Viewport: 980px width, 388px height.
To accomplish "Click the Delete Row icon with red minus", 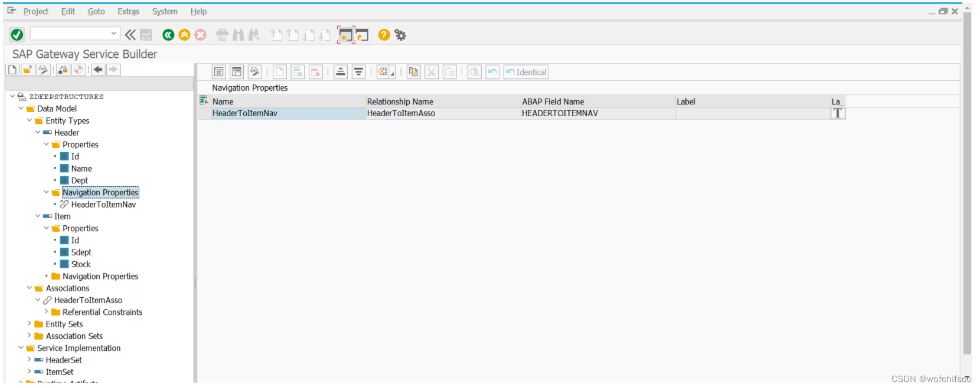I will point(316,72).
